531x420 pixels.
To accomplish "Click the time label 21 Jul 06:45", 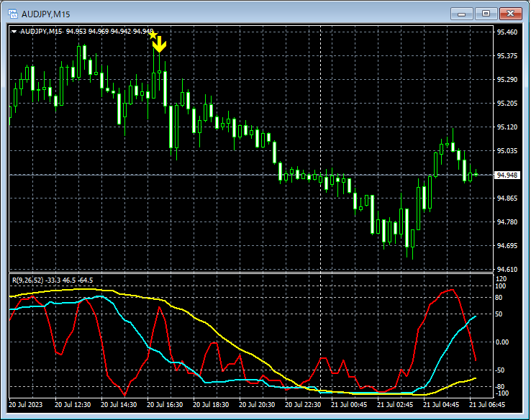I will [x=487, y=405].
